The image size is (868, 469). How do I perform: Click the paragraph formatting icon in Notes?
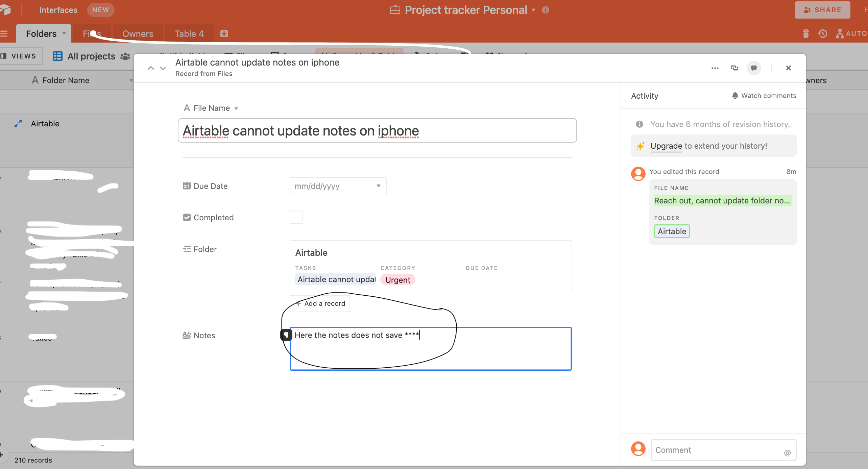tap(286, 335)
